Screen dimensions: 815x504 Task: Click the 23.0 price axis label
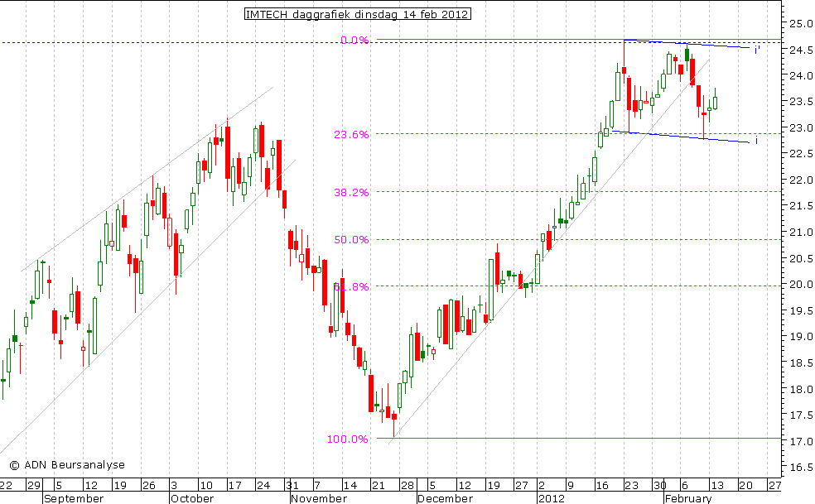[x=801, y=127]
